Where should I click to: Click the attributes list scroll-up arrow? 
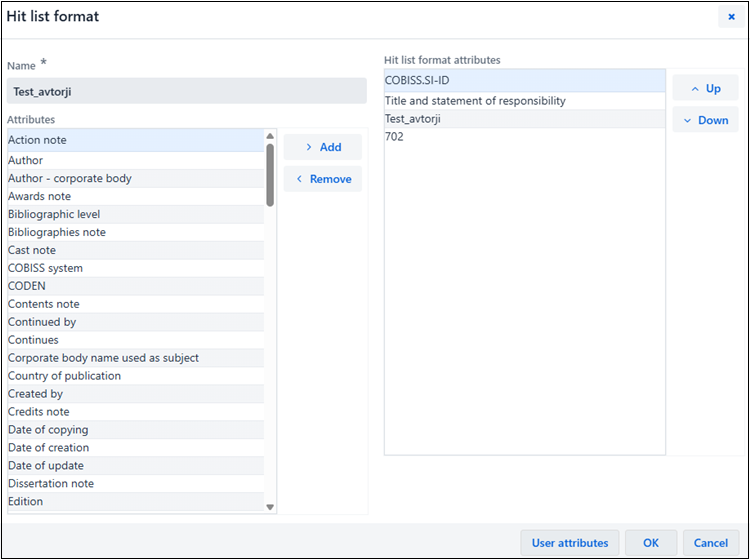[x=270, y=136]
